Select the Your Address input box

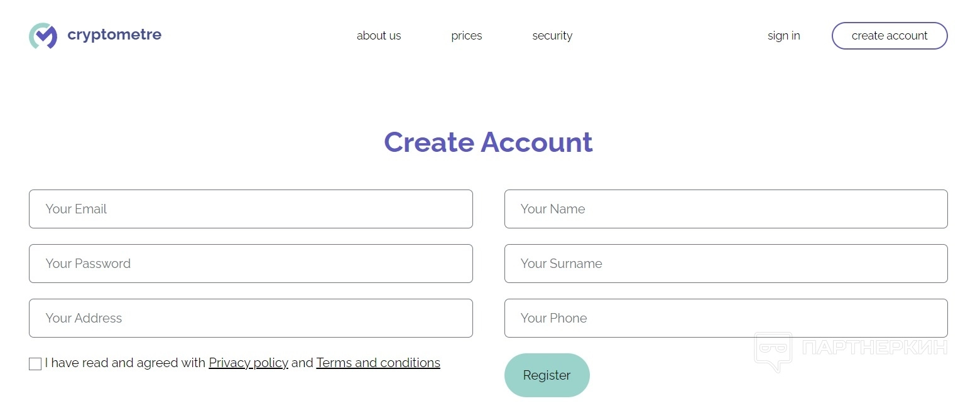point(251,318)
